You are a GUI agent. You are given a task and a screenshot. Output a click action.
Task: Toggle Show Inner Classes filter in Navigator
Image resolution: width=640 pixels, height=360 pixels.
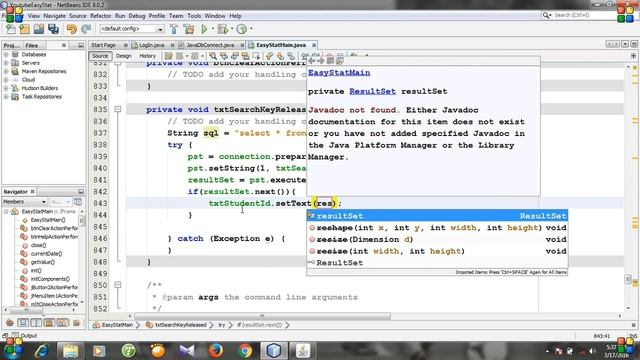coord(62,323)
